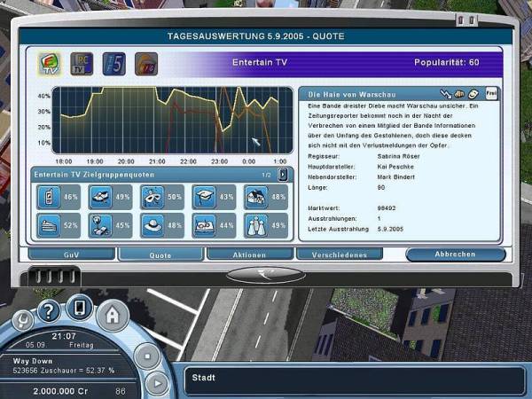Screen dimensions: 532x399
Task: Open help with the question mark icon
Action: [x=51, y=311]
